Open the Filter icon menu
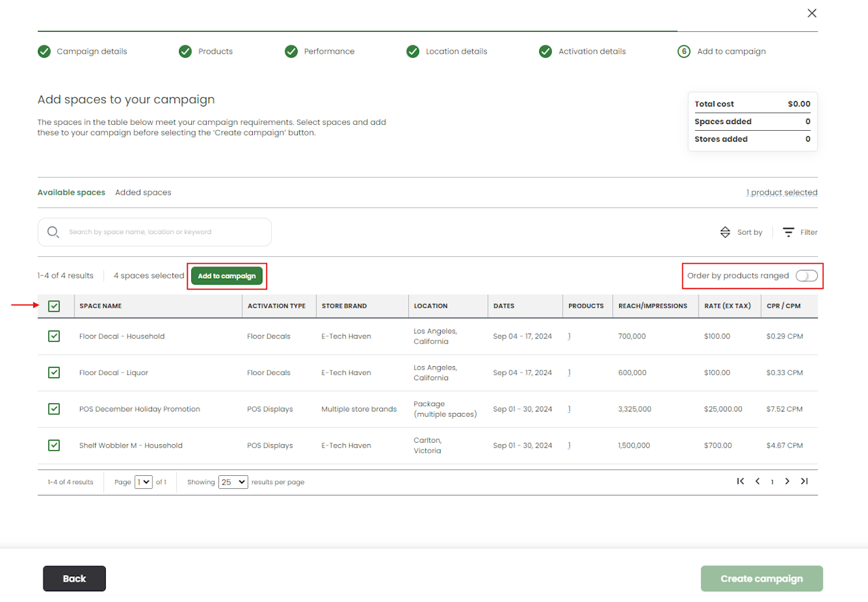The width and height of the screenshot is (868, 602). pyautogui.click(x=789, y=232)
